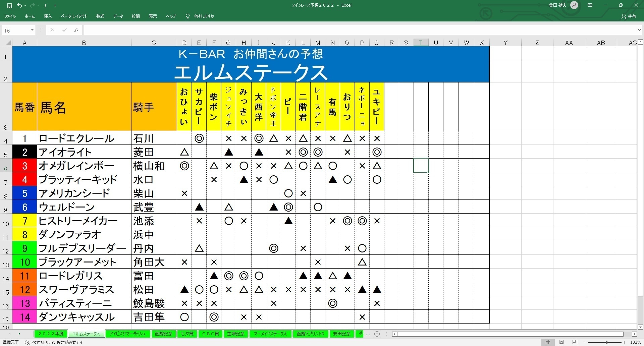Click the おひょい predictor header cell
The height and width of the screenshot is (346, 644).
pyautogui.click(x=184, y=107)
